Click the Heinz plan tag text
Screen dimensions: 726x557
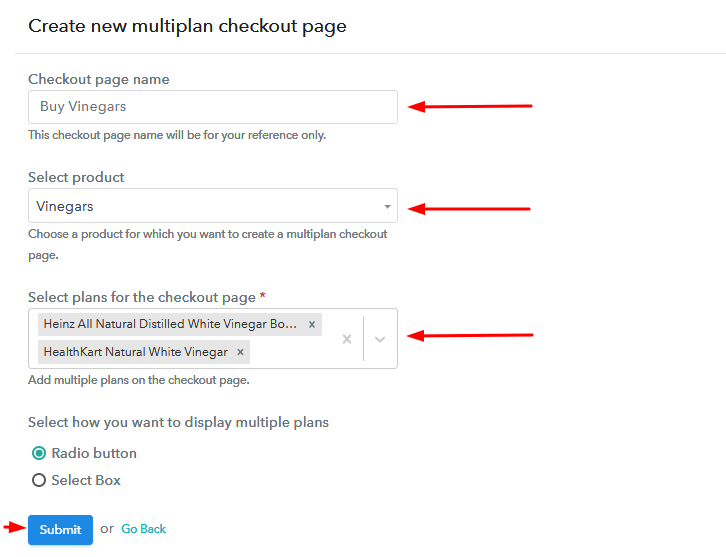click(x=170, y=325)
